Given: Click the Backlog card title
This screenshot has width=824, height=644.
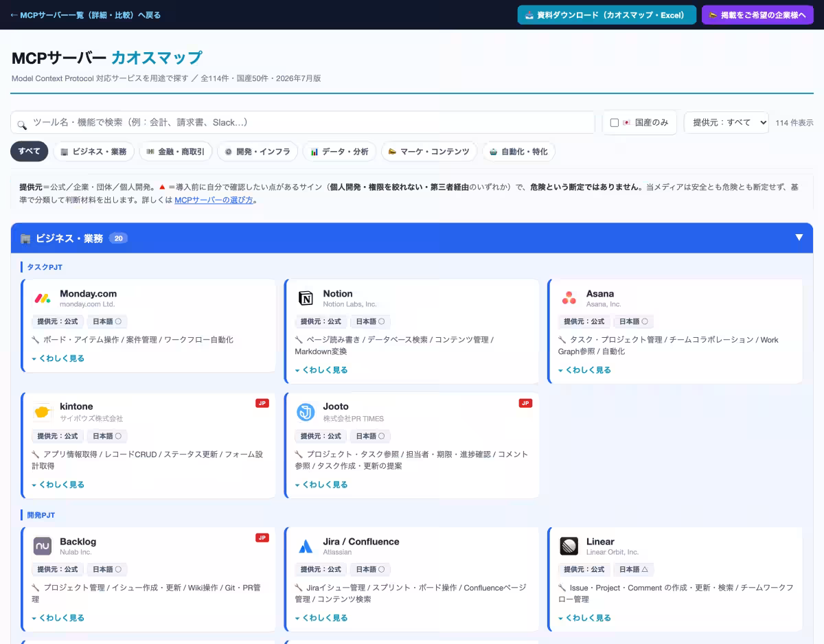Looking at the screenshot, I should 78,541.
